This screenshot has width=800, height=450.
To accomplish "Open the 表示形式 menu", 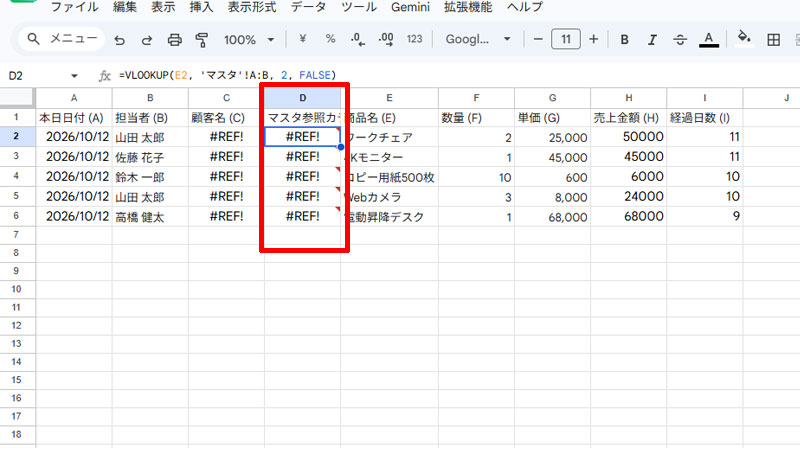I will click(252, 7).
